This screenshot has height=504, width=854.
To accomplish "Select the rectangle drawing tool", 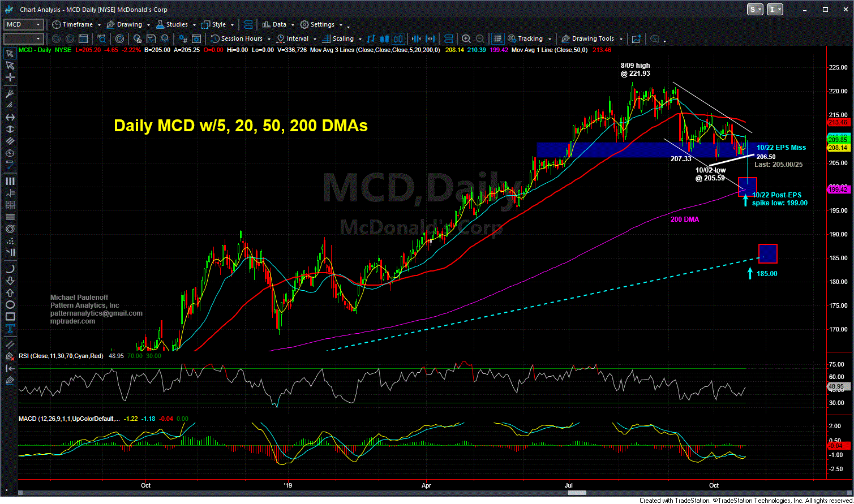I will click(x=10, y=318).
